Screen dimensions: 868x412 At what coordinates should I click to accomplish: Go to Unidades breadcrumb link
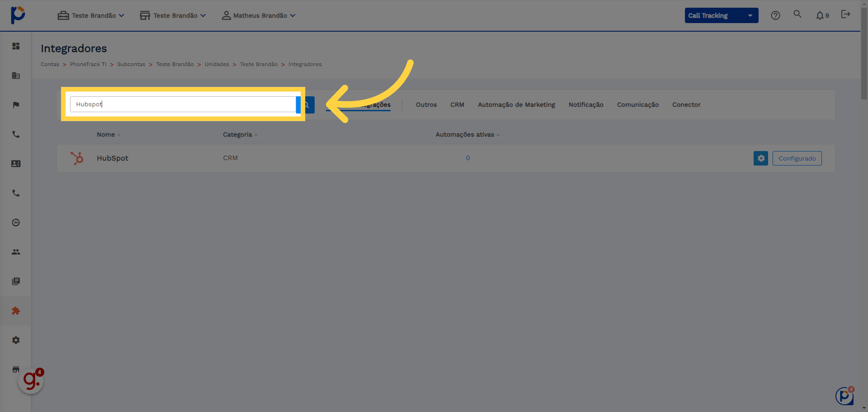[x=217, y=64]
